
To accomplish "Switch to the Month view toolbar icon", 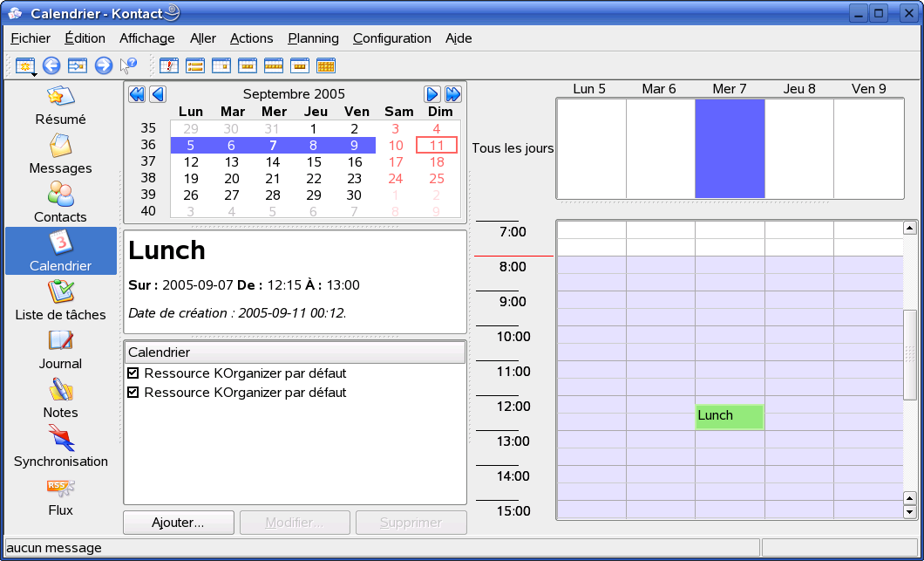I will click(x=326, y=65).
